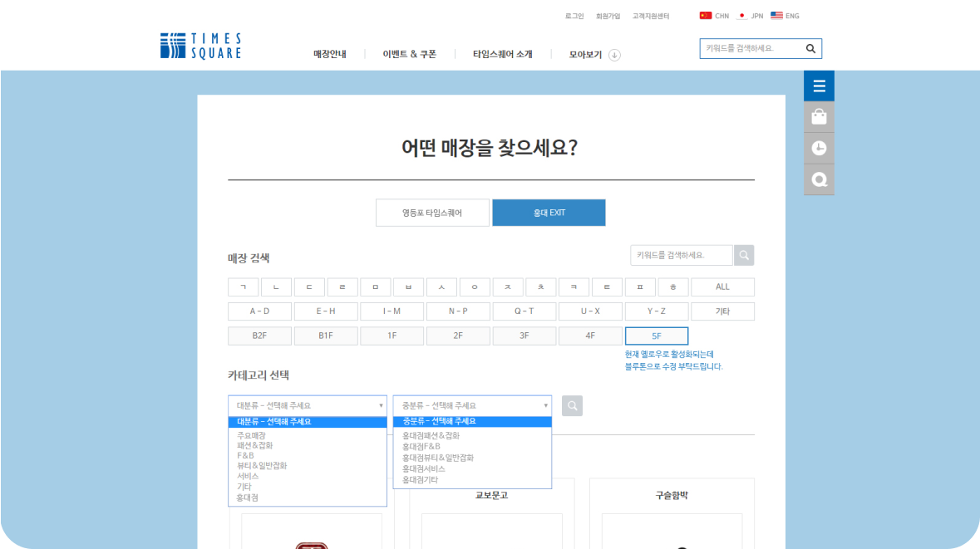Click the shopping bag sidebar icon

click(819, 117)
